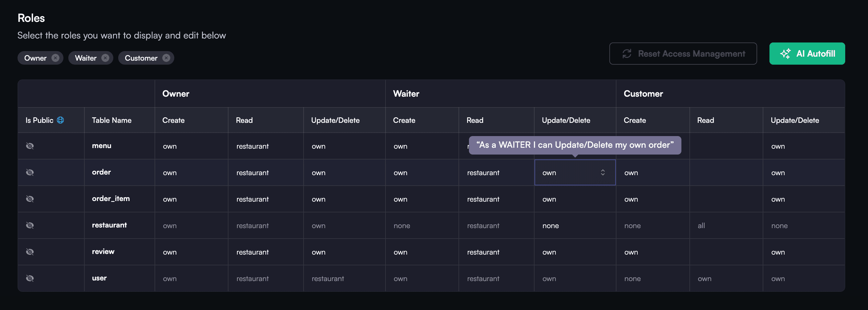Select the order table name

pos(101,172)
